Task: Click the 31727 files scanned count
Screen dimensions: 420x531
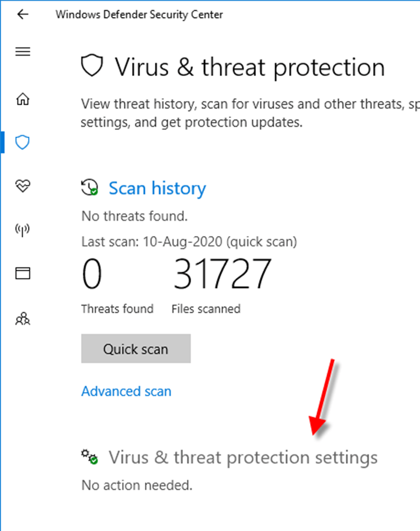Action: pos(222,273)
